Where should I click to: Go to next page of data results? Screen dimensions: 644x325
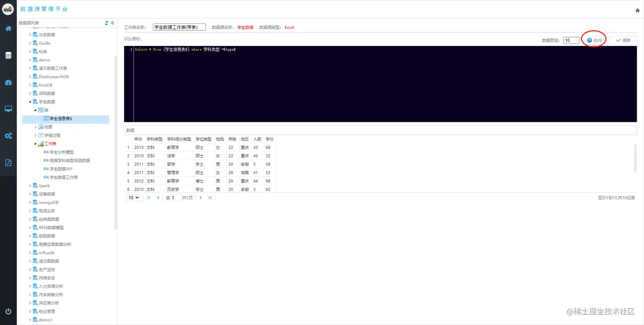point(201,198)
